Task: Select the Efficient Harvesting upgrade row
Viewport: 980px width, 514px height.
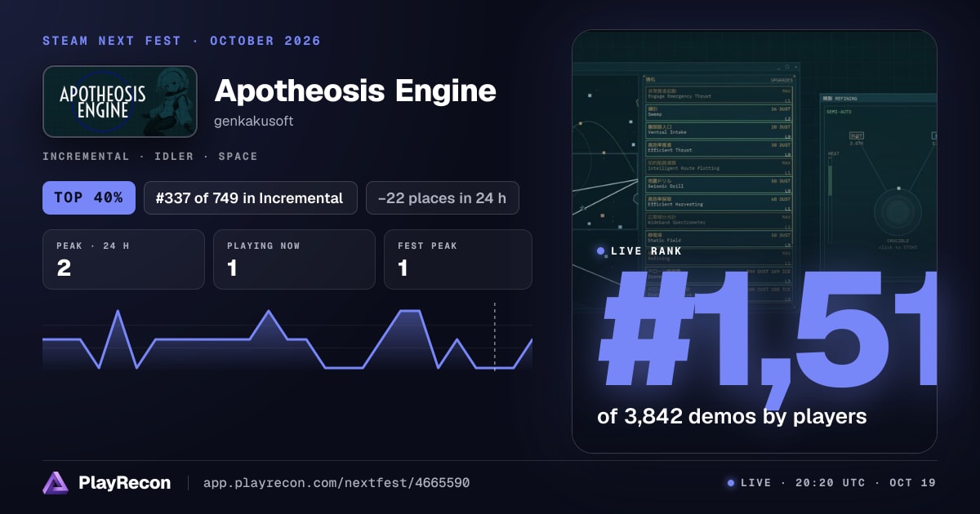Action: coord(719,202)
